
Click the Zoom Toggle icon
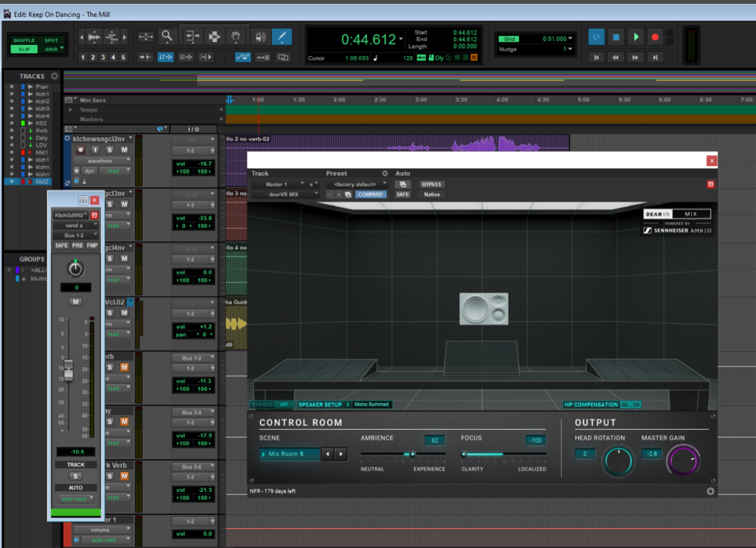[x=145, y=37]
